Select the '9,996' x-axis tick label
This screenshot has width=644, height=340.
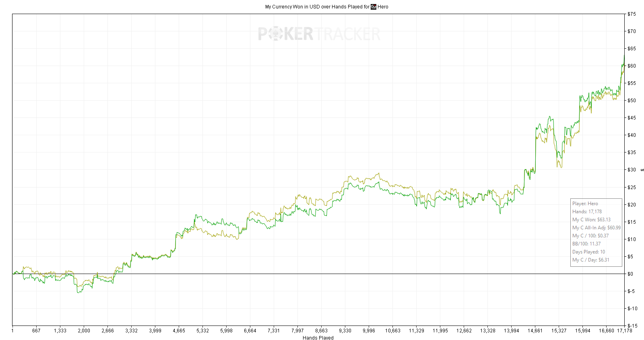pyautogui.click(x=369, y=331)
